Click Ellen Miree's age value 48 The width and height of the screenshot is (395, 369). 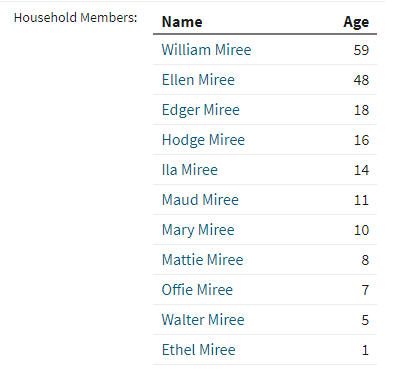[361, 80]
